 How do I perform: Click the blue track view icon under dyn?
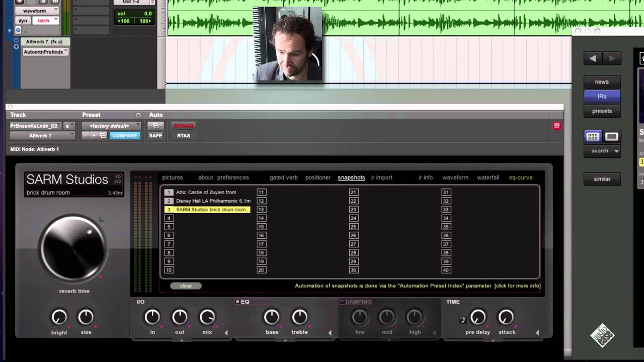[18, 30]
